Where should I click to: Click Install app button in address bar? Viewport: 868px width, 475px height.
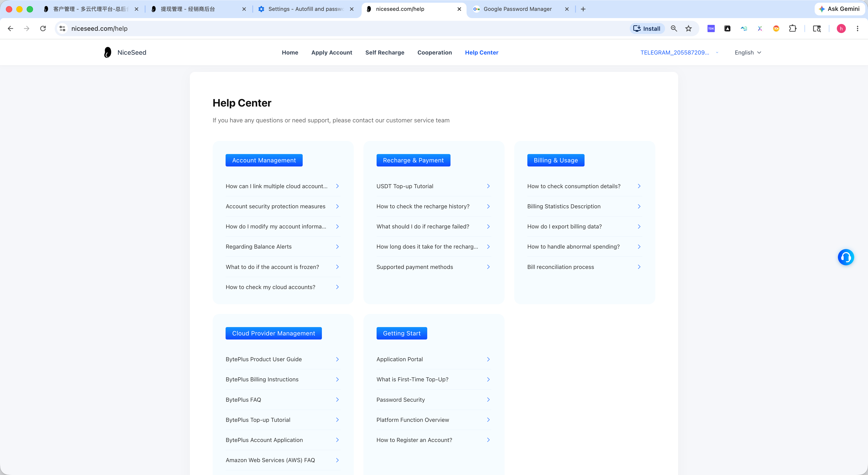(x=647, y=29)
